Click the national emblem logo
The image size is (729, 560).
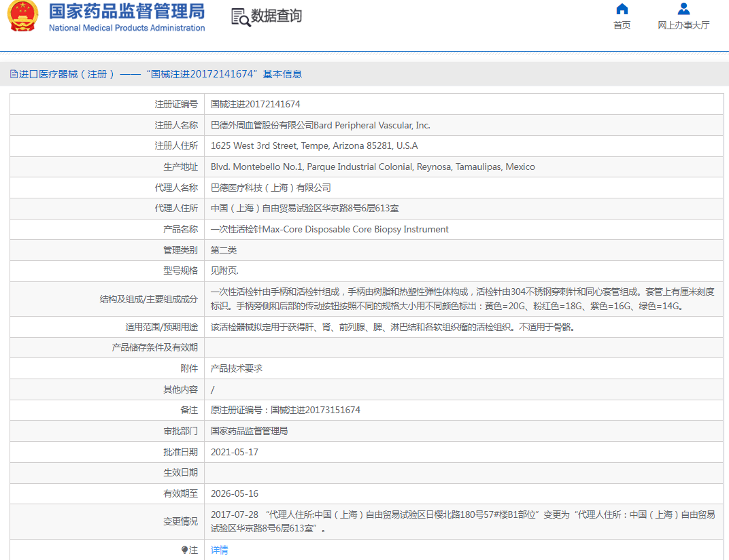click(x=23, y=17)
